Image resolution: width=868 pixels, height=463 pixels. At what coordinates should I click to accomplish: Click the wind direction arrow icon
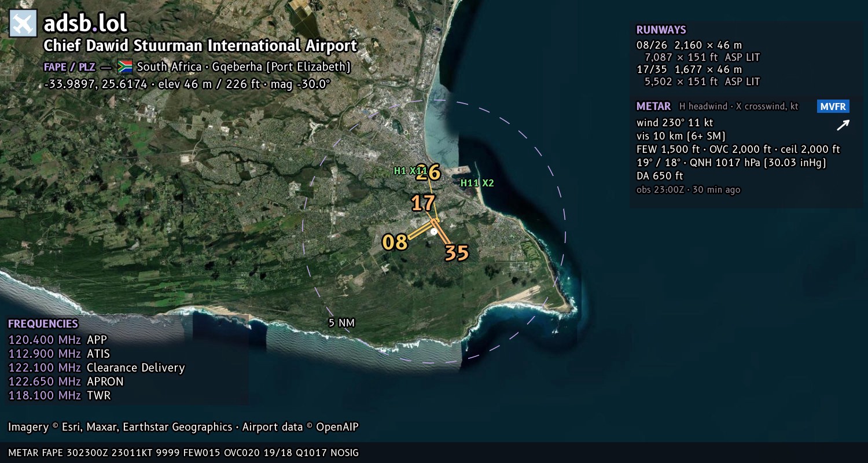point(843,125)
